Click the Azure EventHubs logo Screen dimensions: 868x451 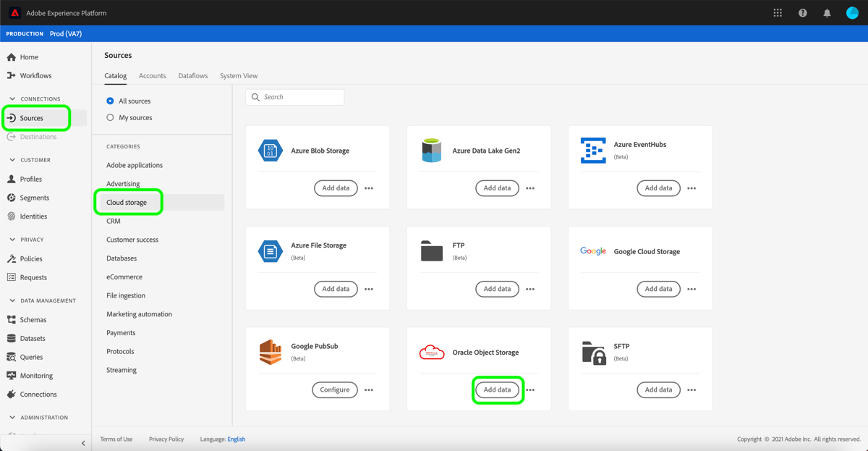(593, 151)
